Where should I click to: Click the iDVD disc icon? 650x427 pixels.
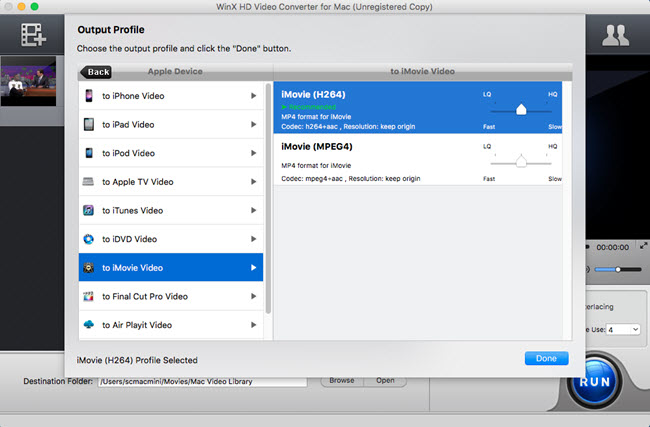(88, 239)
